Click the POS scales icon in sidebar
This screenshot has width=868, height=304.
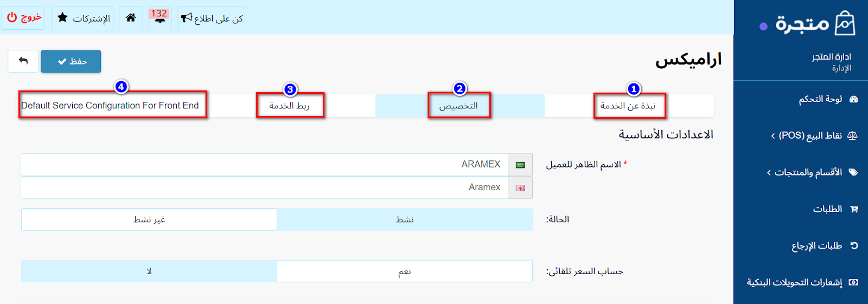click(852, 135)
